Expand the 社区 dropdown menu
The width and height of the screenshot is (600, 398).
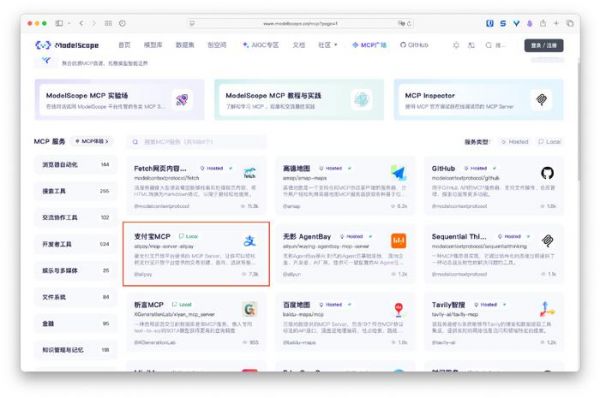point(328,45)
